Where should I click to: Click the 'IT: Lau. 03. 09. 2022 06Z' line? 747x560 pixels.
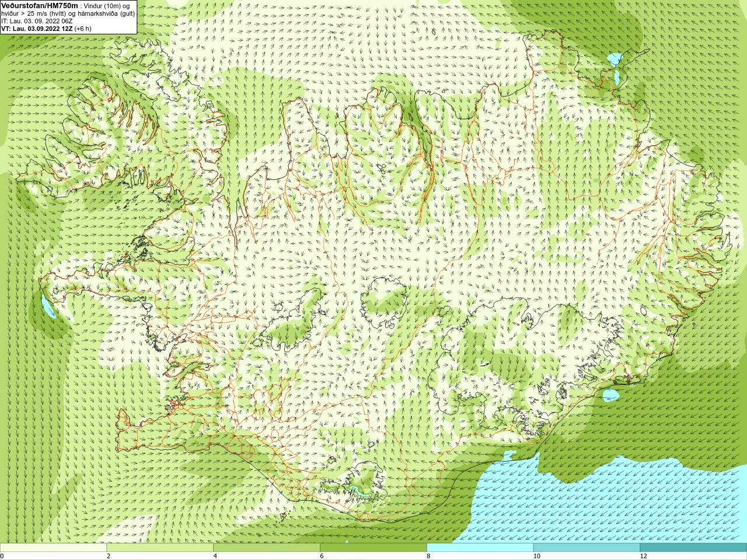click(37, 21)
